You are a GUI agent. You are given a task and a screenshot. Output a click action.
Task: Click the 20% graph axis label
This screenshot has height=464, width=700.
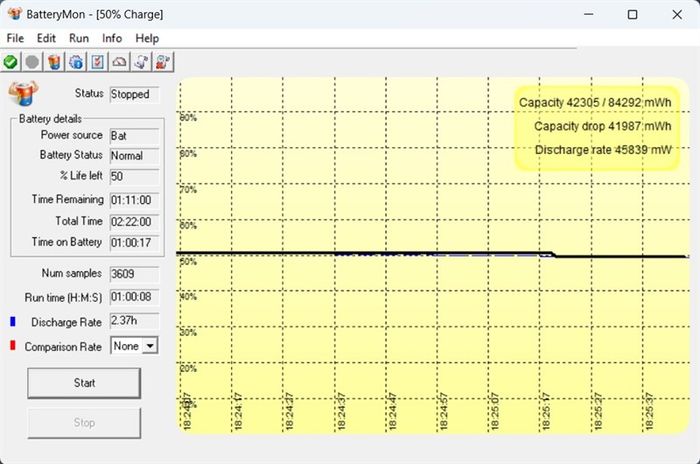coord(188,368)
